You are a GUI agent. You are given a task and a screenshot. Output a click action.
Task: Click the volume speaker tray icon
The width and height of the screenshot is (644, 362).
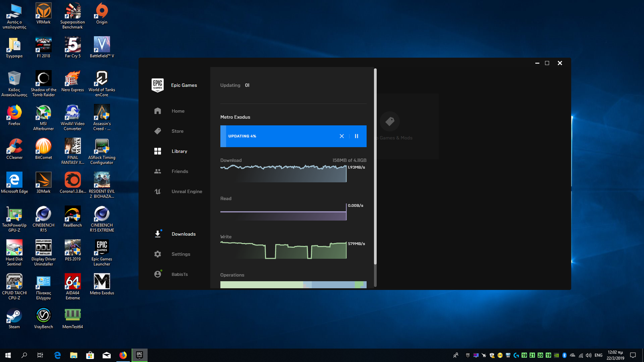point(588,355)
